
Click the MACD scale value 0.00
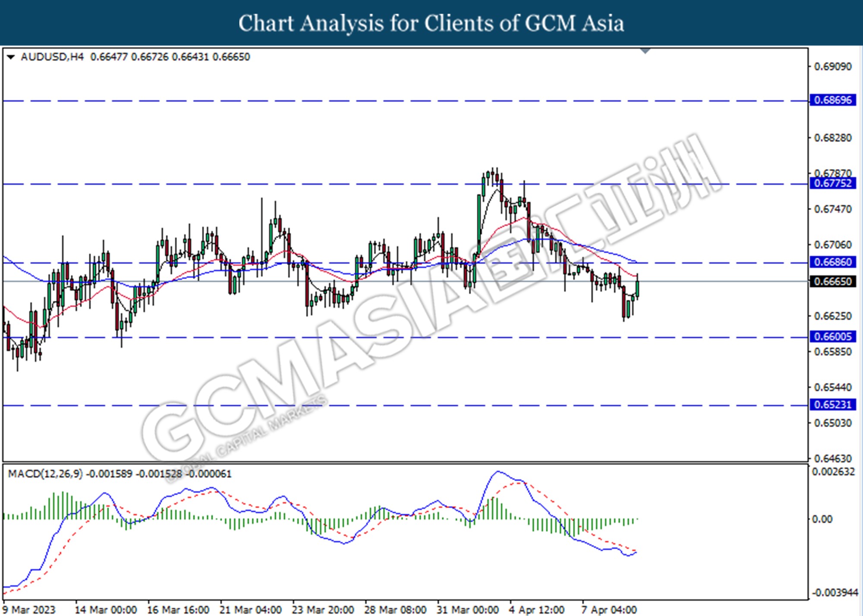(x=822, y=519)
